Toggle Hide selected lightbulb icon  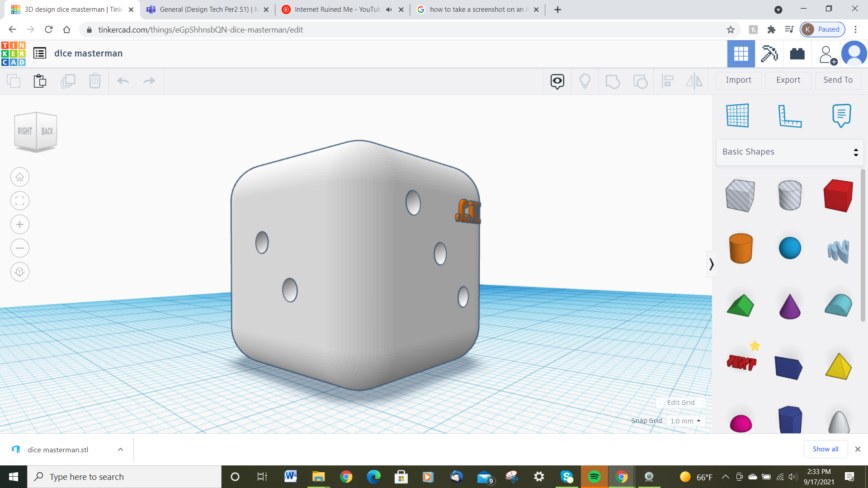pos(585,81)
